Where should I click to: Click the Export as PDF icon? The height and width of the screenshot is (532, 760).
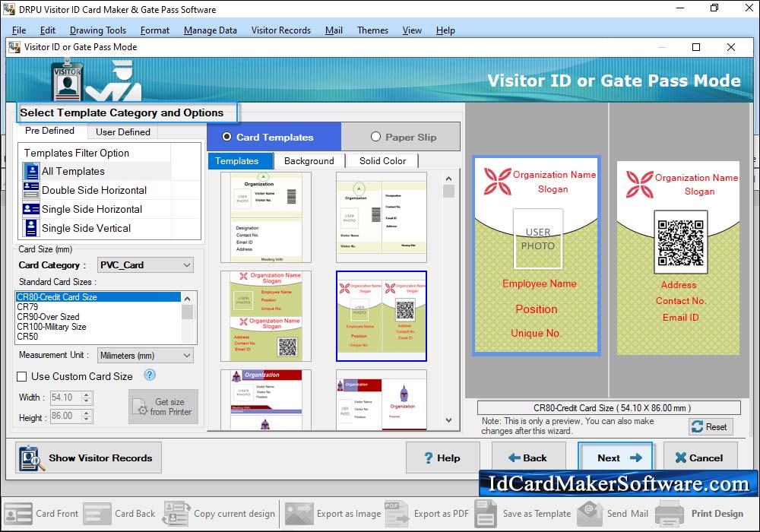coord(397,514)
